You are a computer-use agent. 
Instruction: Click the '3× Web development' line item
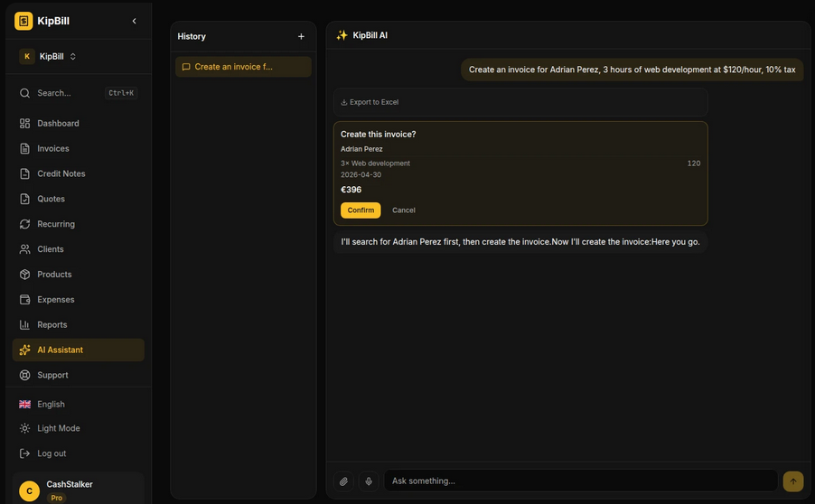click(x=375, y=163)
